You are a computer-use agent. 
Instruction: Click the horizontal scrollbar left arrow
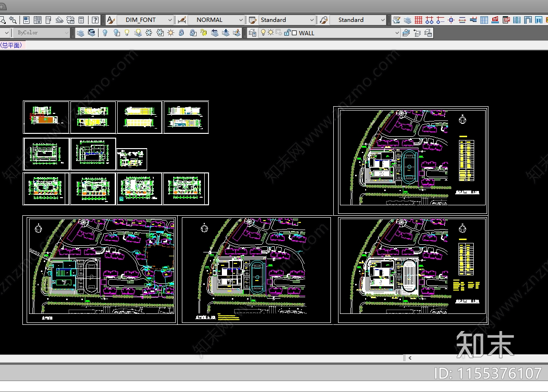point(410,358)
